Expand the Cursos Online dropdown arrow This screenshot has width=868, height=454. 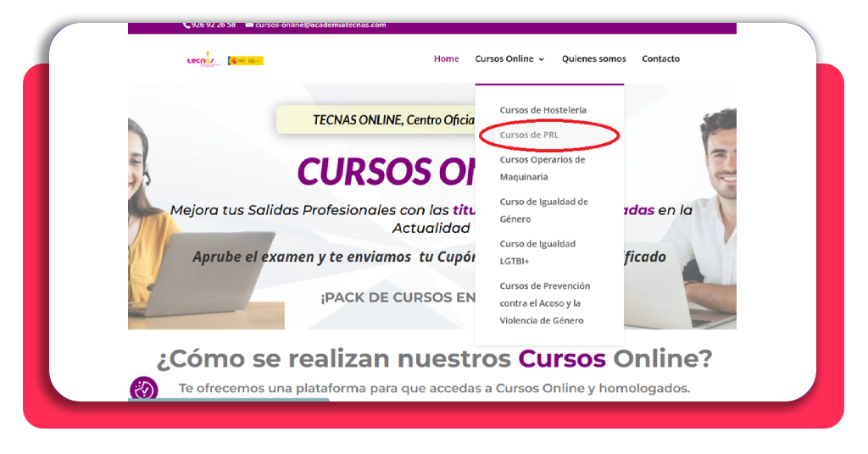tap(542, 59)
